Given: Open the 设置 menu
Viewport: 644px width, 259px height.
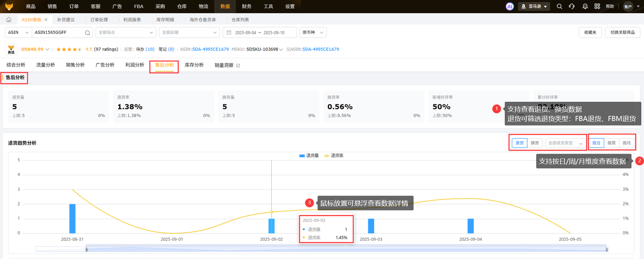Looking at the screenshot, I should coord(290,7).
